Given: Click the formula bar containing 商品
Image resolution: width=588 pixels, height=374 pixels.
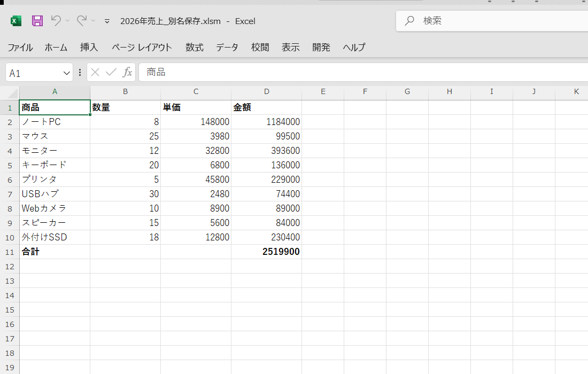Looking at the screenshot, I should (363, 72).
